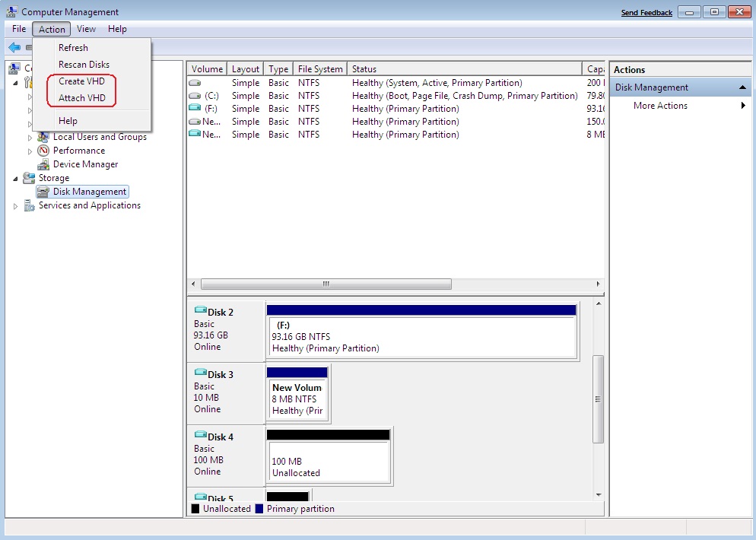Open the File menu
The image size is (756, 540).
(x=19, y=29)
